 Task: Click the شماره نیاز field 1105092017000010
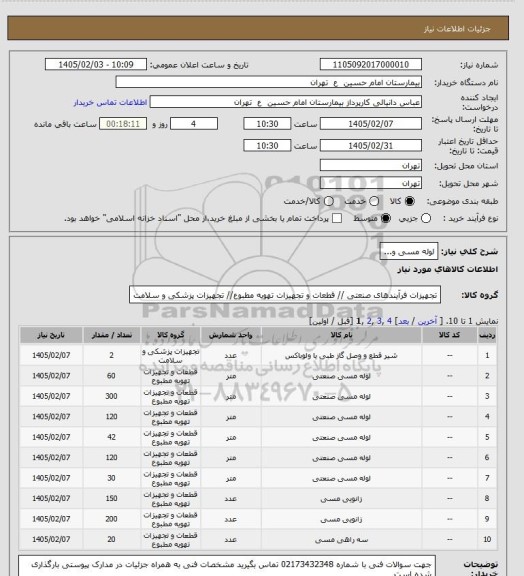pos(370,64)
